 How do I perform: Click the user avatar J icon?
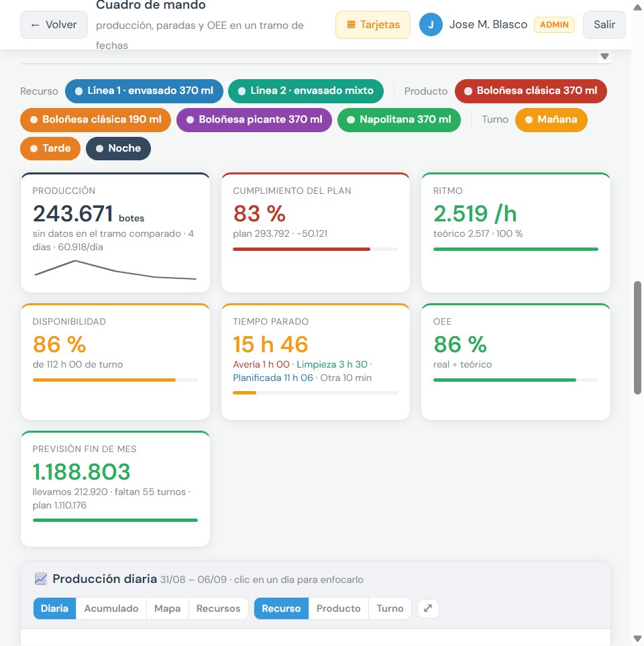click(431, 25)
